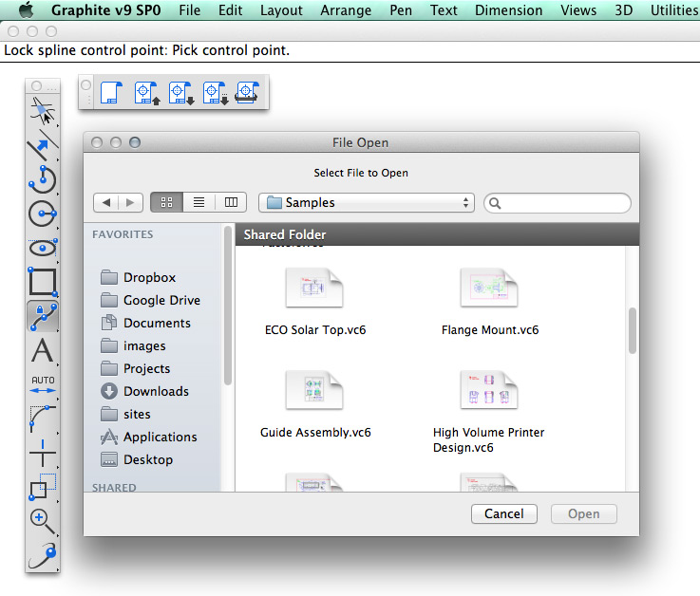The image size is (700, 596).
Task: Open the Dimension menu
Action: pos(508,9)
